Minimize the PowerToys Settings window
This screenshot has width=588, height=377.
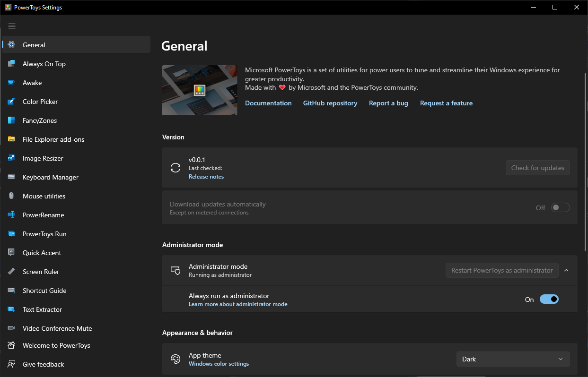coord(533,7)
